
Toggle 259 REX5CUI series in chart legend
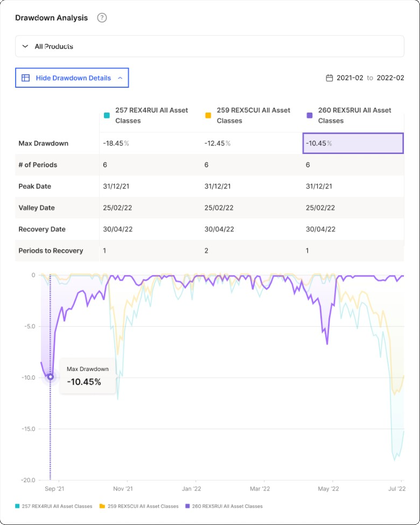139,506
